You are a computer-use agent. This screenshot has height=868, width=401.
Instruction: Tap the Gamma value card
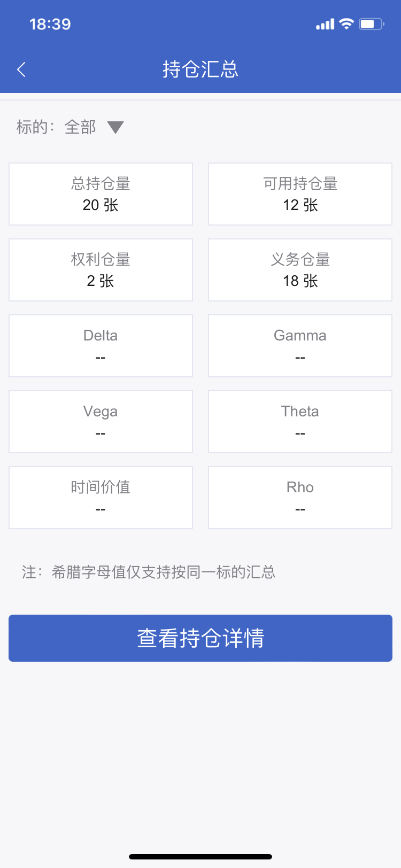tap(300, 346)
